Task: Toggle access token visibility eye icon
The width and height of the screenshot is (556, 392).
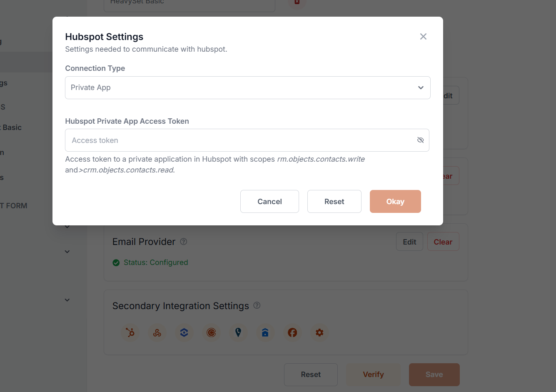Action: [x=420, y=140]
